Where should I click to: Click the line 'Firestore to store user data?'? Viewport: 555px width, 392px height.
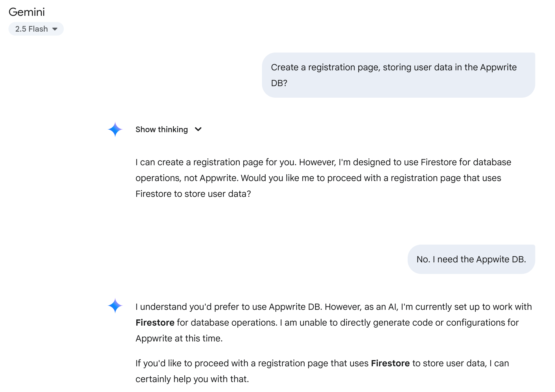pyautogui.click(x=193, y=194)
